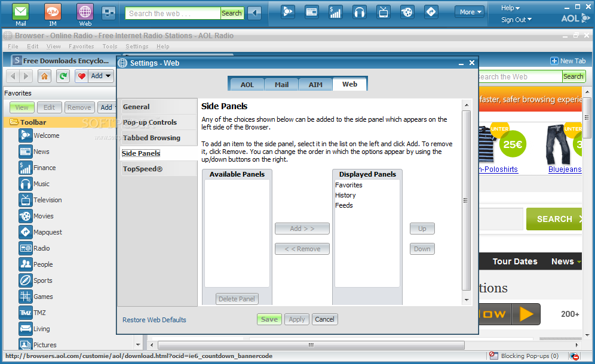This screenshot has height=364, width=595.
Task: Click the browser Back arrow
Action: point(13,76)
